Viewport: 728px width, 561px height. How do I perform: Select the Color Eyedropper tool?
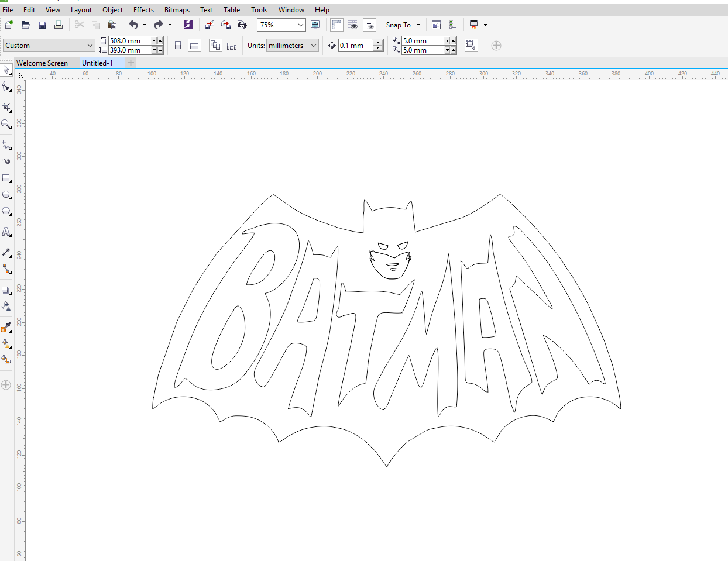click(x=6, y=326)
